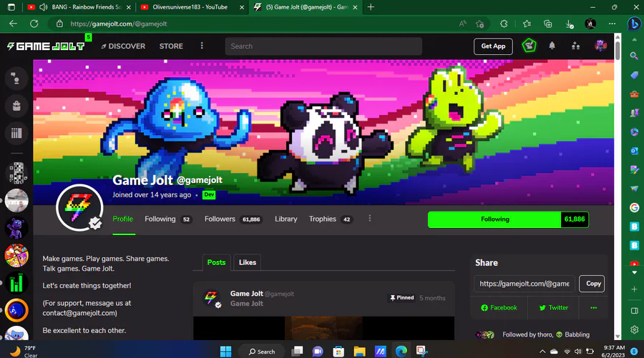The image size is (644, 358).
Task: Open the Store page
Action: 171,46
